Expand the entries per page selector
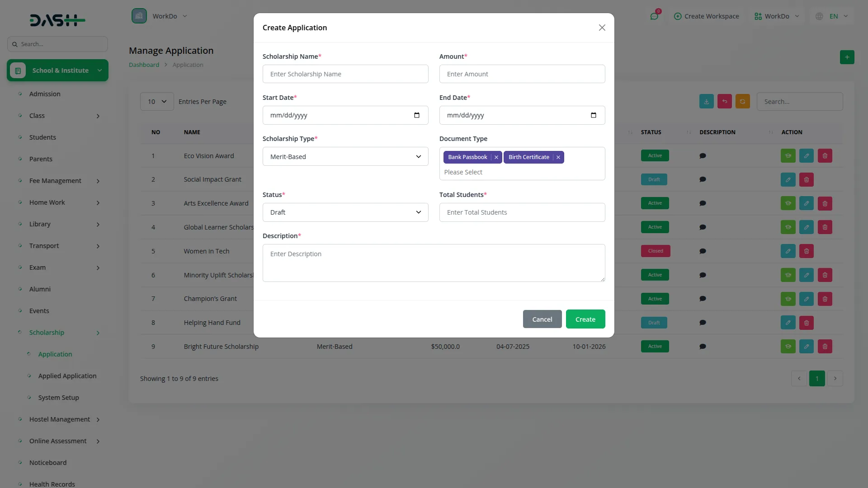Viewport: 868px width, 488px height. tap(157, 102)
